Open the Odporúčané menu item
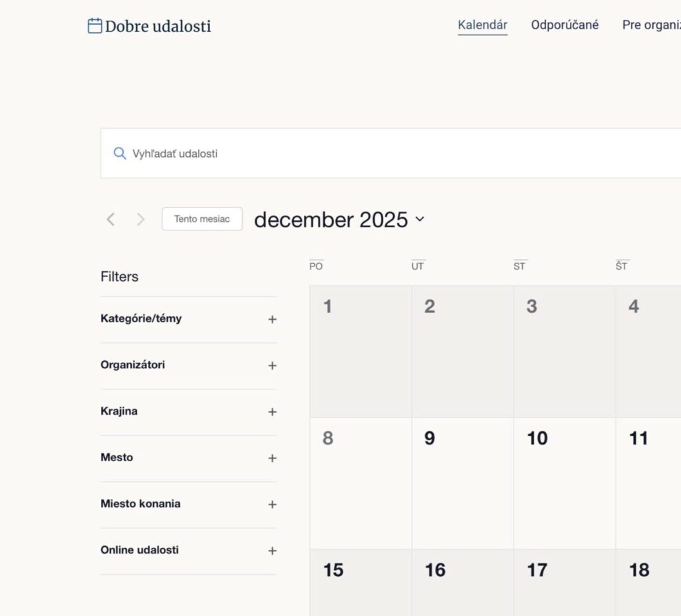681x616 pixels. click(565, 25)
